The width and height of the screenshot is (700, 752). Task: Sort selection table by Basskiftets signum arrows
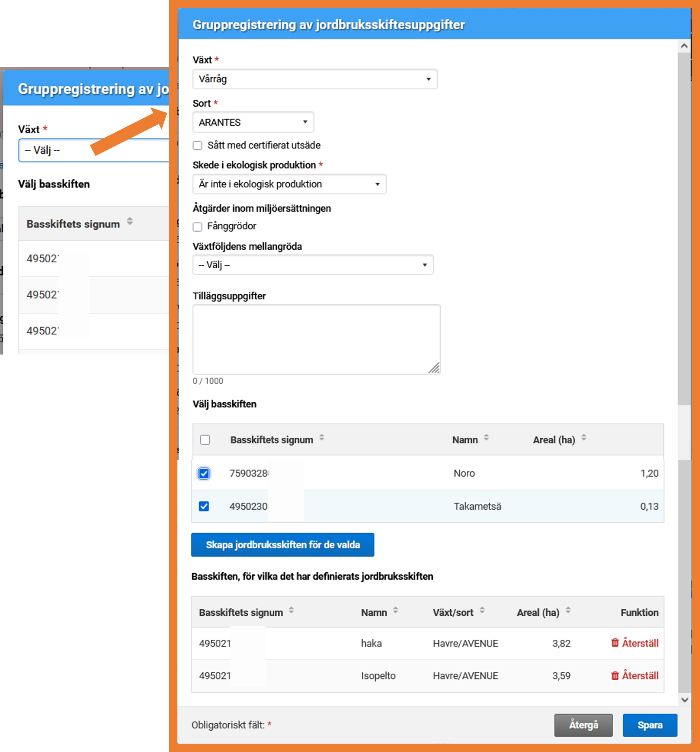tap(322, 438)
